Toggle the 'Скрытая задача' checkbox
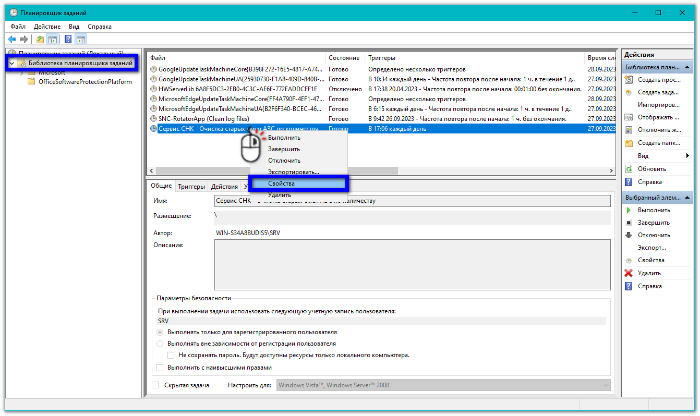 point(155,385)
